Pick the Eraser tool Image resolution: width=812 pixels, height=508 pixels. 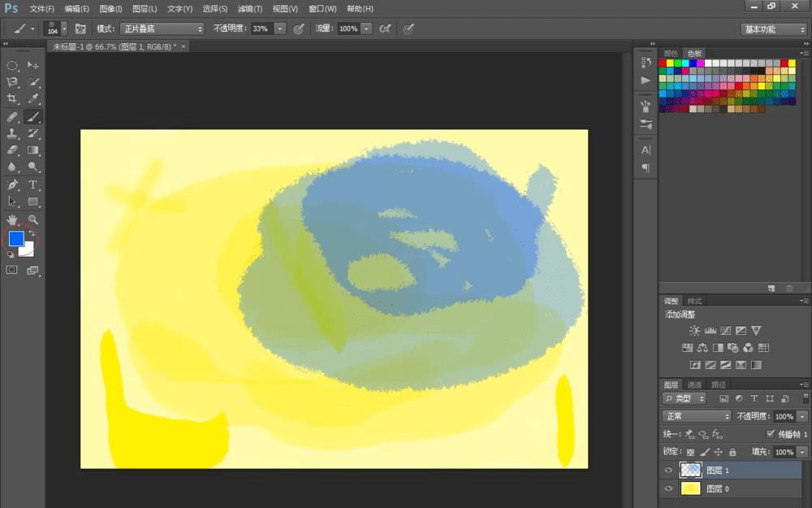[12, 150]
